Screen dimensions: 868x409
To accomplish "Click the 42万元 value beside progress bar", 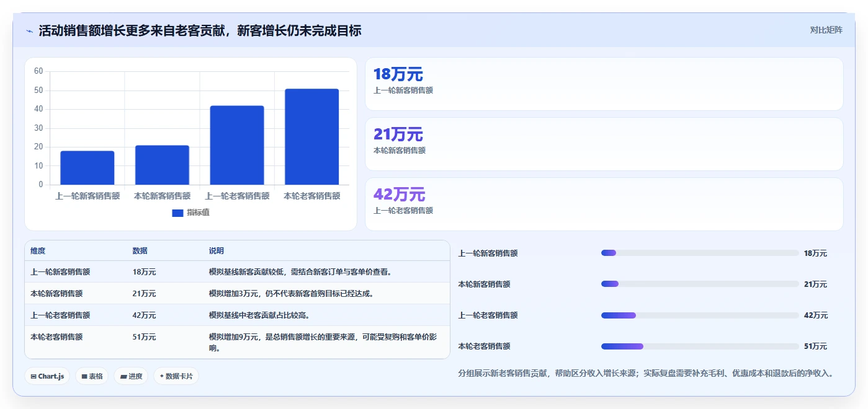I will click(x=815, y=315).
